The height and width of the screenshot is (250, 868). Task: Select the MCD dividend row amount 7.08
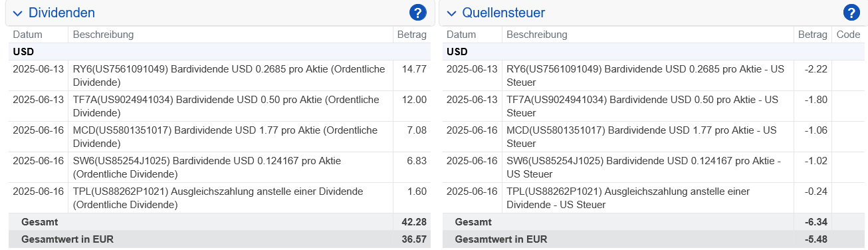pos(417,130)
